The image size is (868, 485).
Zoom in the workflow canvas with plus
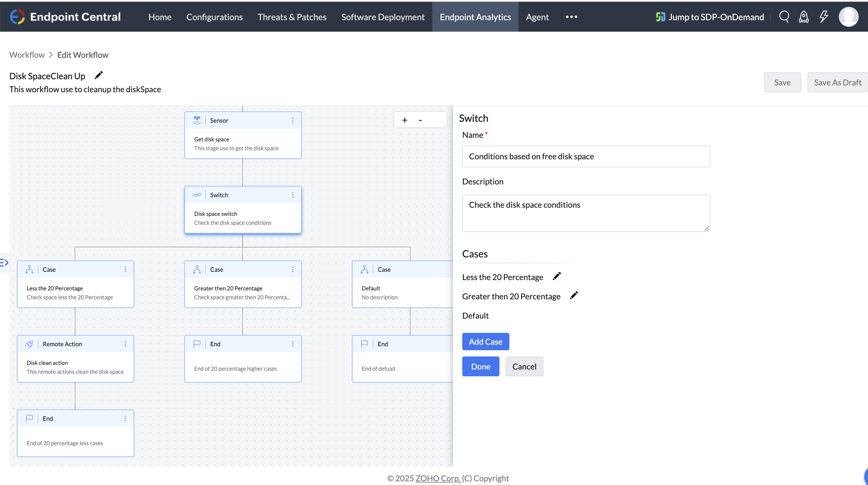(x=405, y=120)
